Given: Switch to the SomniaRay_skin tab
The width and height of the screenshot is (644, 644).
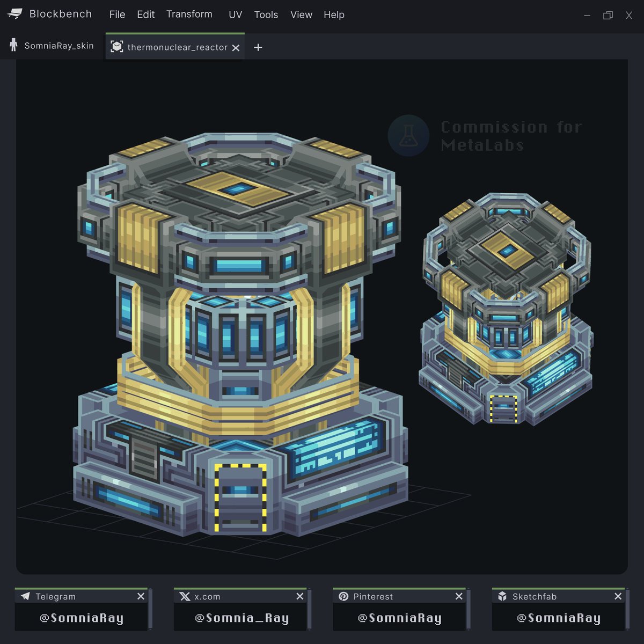Looking at the screenshot, I should (52, 46).
